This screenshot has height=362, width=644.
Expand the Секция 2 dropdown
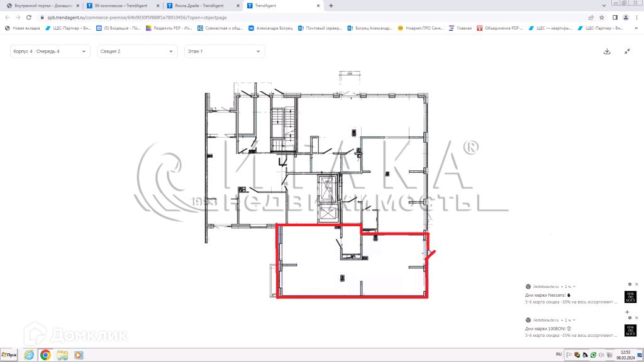(x=137, y=52)
